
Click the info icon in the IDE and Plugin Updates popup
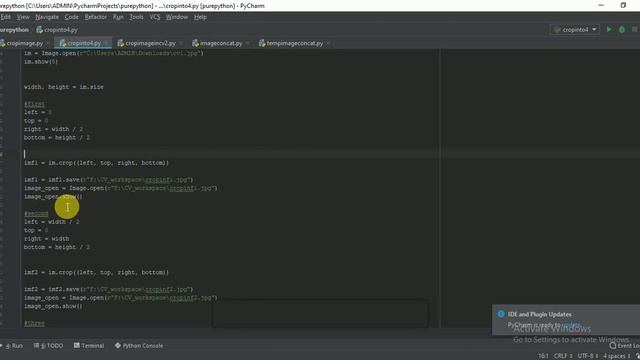tap(501, 314)
